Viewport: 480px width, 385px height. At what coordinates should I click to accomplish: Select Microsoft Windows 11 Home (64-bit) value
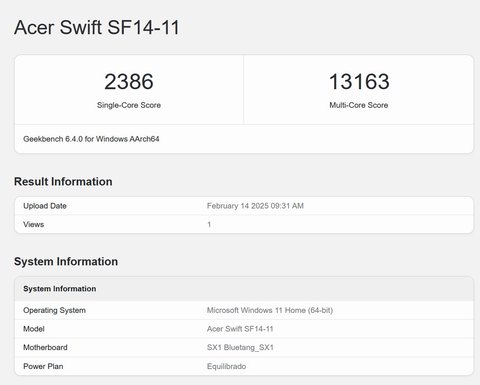click(x=270, y=310)
